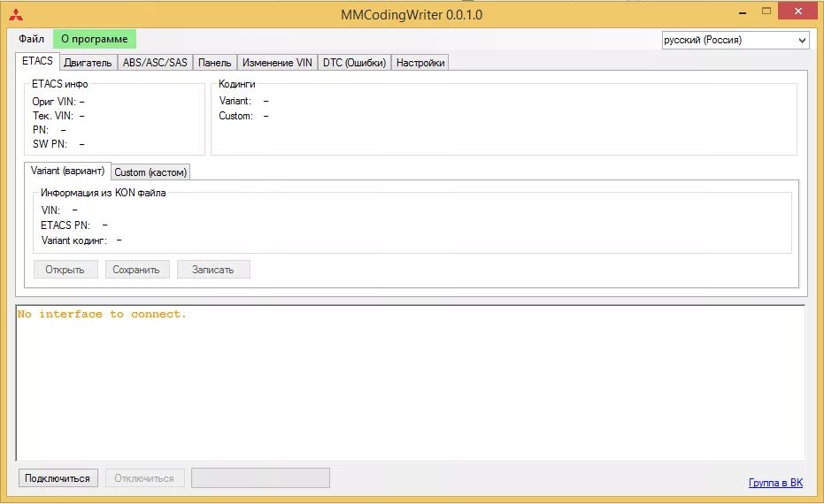Click inside the log output area
Image resolution: width=824 pixels, height=504 pixels.
click(411, 383)
